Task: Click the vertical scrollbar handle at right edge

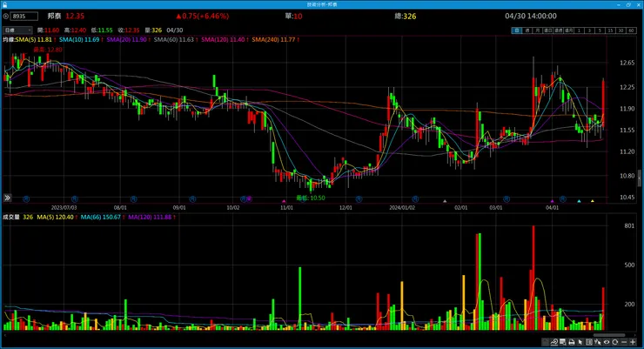Action: click(x=639, y=178)
